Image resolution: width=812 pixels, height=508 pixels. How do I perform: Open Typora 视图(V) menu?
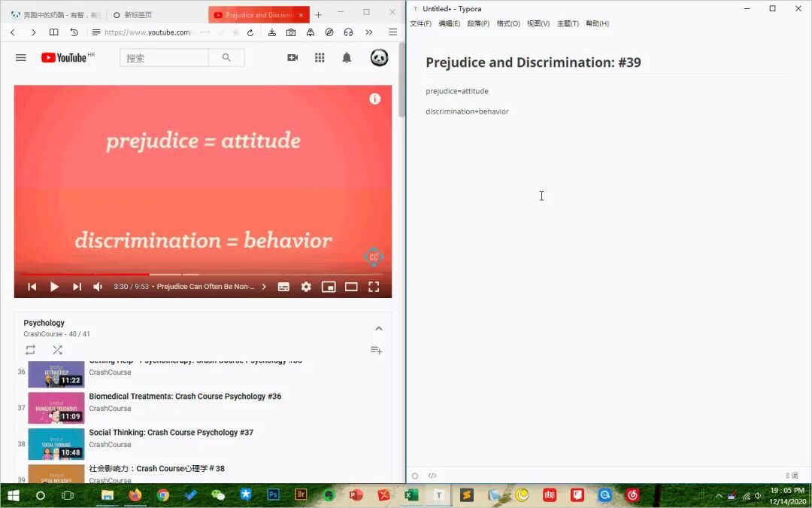click(538, 23)
